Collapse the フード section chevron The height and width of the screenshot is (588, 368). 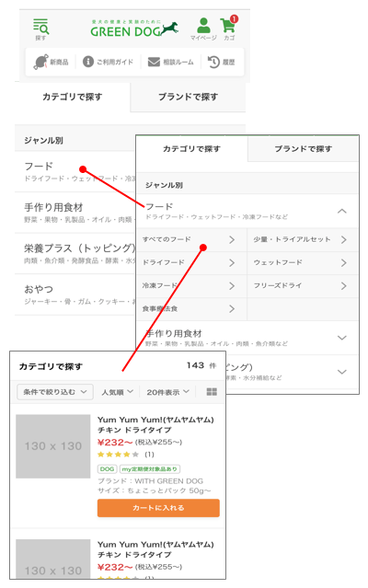tap(341, 211)
